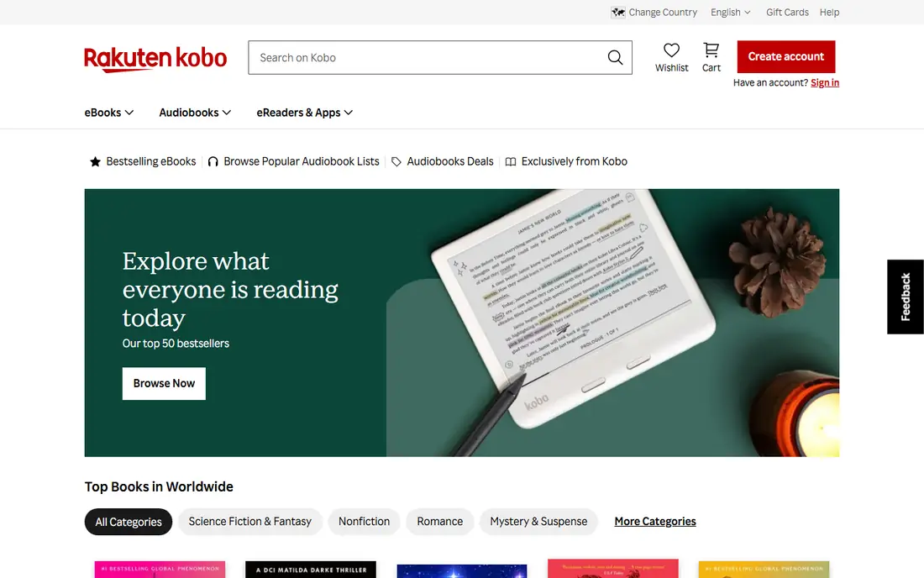The width and height of the screenshot is (924, 578).
Task: Open the More Categories link
Action: [655, 522]
